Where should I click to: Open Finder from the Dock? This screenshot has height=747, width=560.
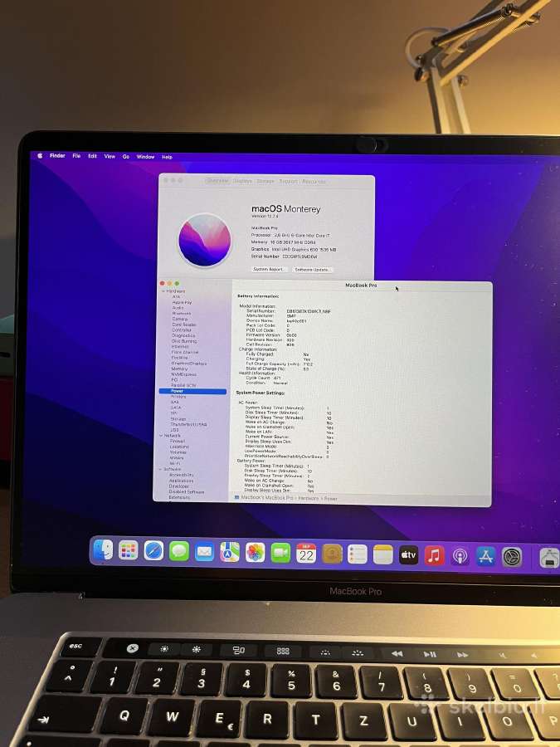point(103,549)
